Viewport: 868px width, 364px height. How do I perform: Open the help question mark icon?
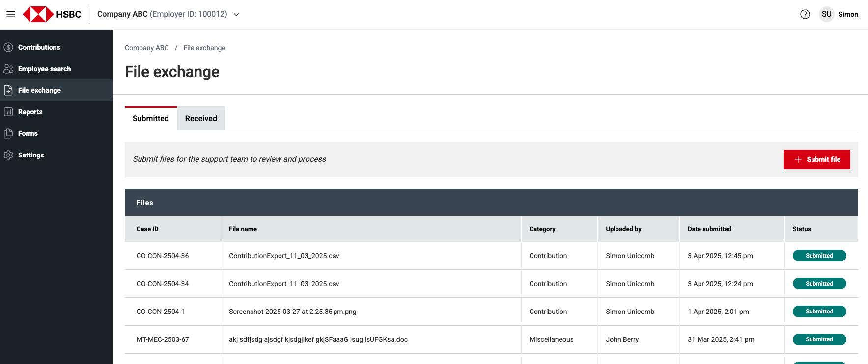point(805,14)
